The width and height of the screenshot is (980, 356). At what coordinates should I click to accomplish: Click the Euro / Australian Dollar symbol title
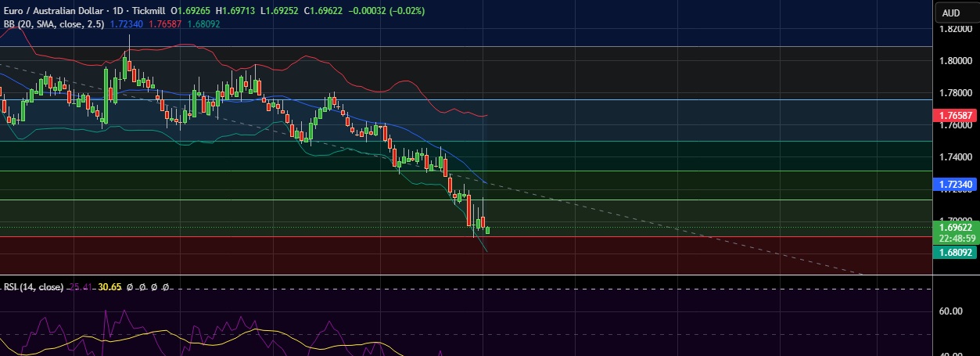[52, 13]
